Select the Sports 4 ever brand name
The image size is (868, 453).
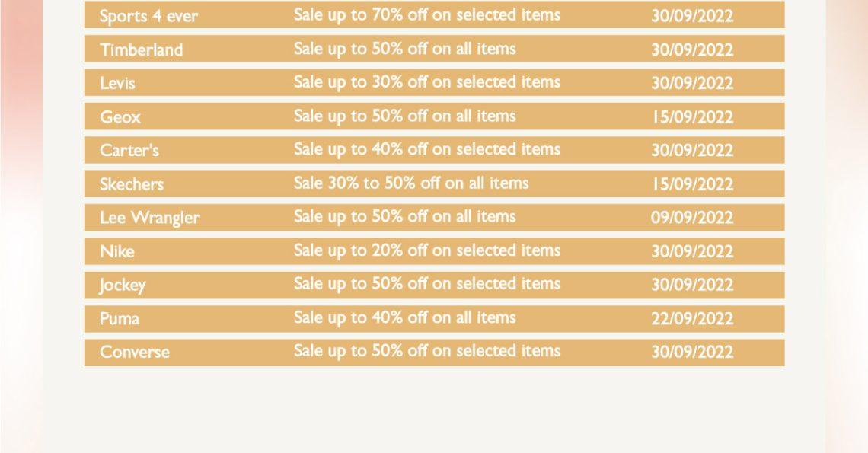coord(148,16)
